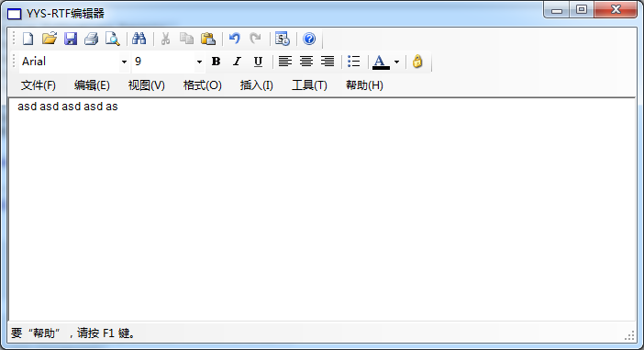Open the 文件(F) menu
The image size is (644, 350).
(39, 85)
